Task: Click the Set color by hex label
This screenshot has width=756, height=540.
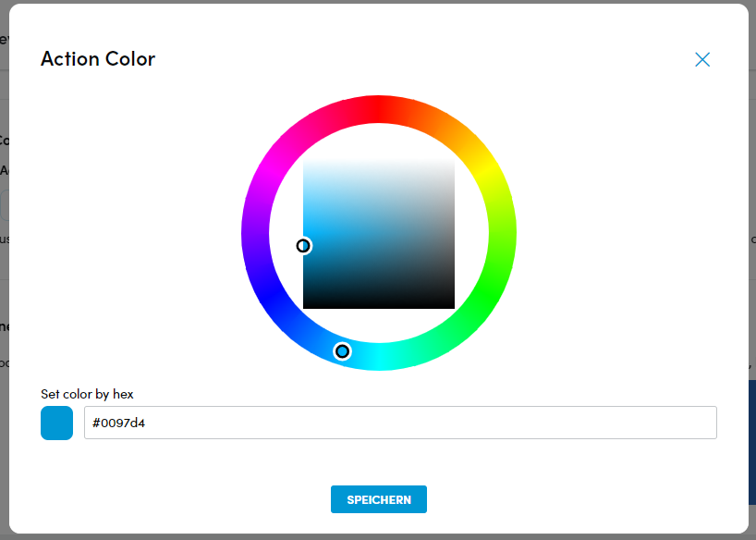Action: pyautogui.click(x=87, y=394)
